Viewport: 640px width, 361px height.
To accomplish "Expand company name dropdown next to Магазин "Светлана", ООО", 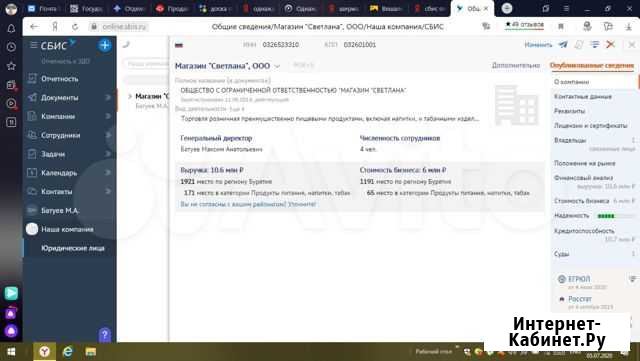I will point(278,66).
